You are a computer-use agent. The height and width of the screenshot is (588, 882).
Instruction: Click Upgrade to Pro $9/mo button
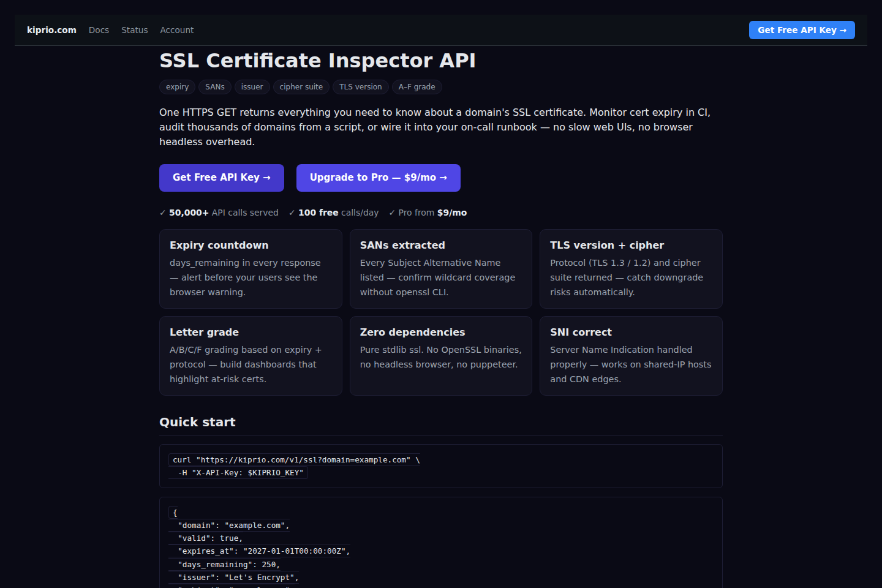tap(379, 178)
